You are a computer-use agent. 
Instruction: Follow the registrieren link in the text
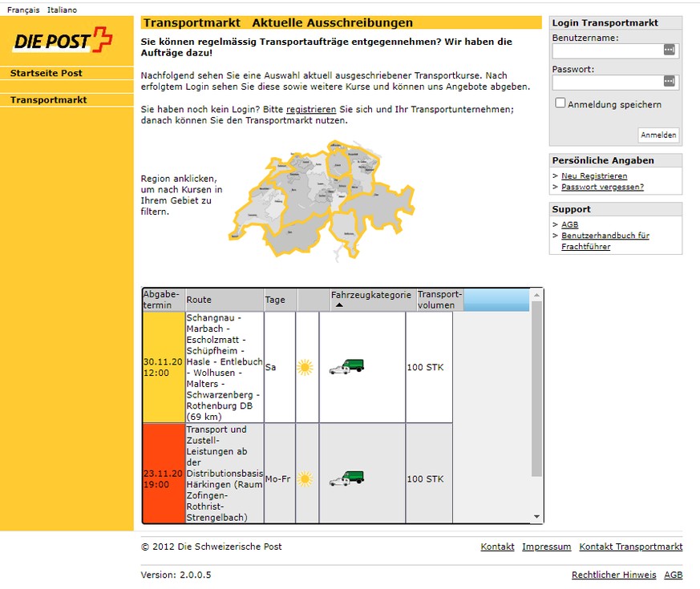point(311,109)
